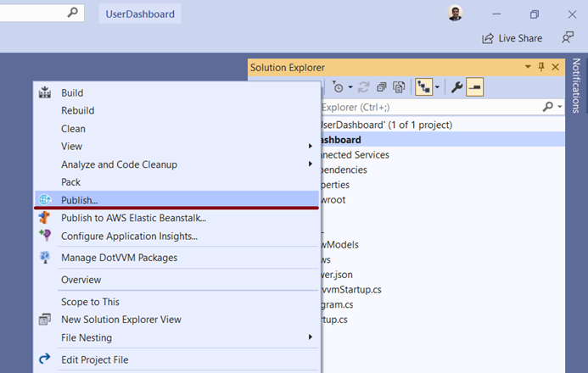Select Manage DotVVM Packages
Viewport: 588px width, 373px height.
(x=176, y=258)
